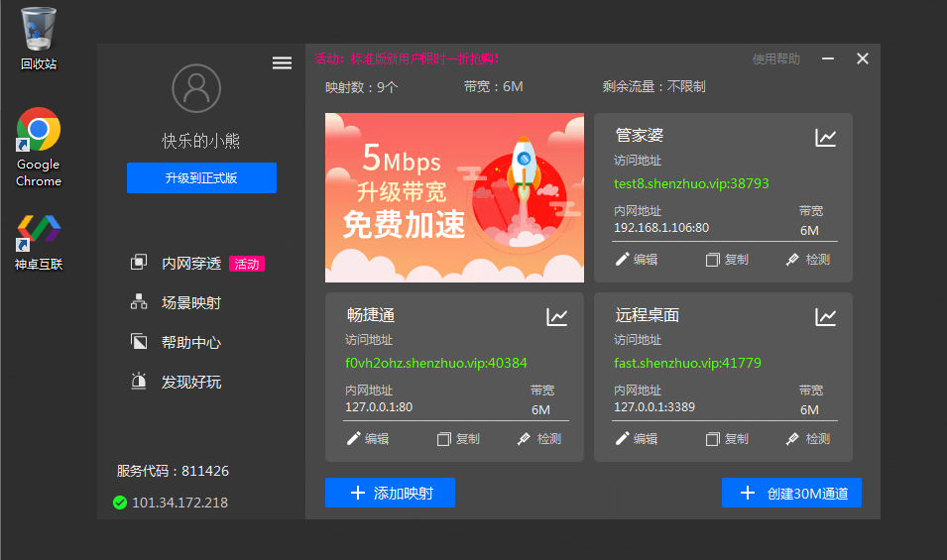Click the user avatar icon
The width and height of the screenshot is (947, 560).
tap(196, 88)
